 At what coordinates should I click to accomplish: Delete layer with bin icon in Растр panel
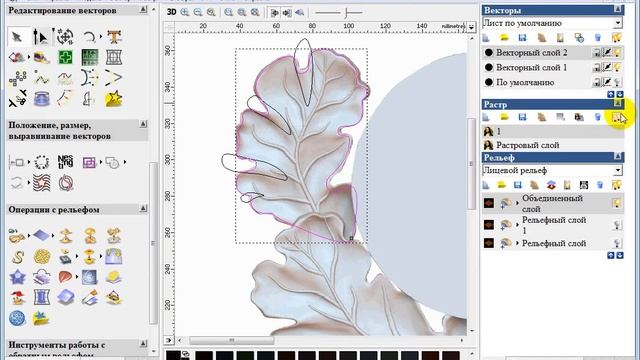point(598,118)
